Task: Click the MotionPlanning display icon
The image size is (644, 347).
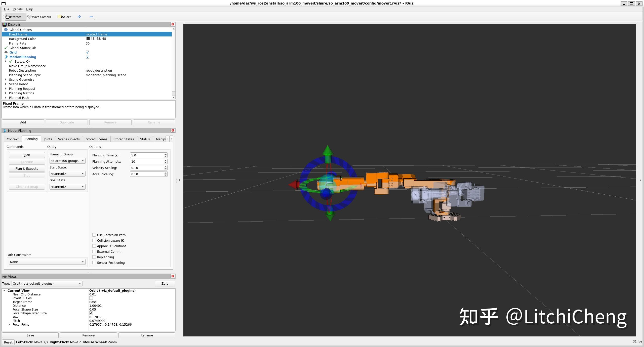Action: click(6, 57)
